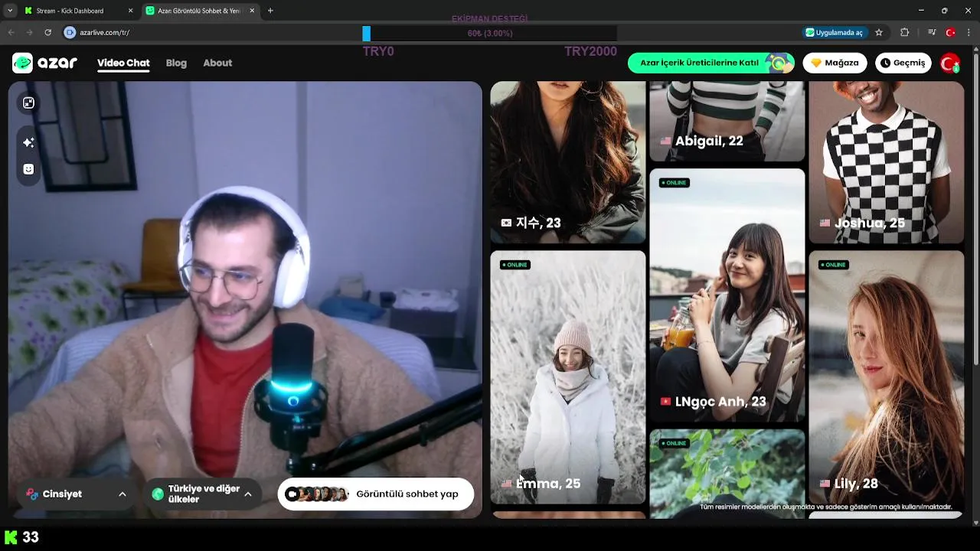Open a new browser tab

point(270,11)
